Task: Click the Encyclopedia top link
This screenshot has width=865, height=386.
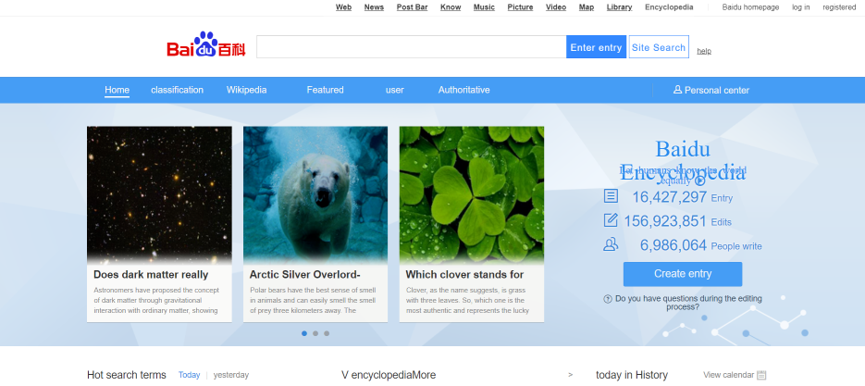Action: [x=669, y=7]
